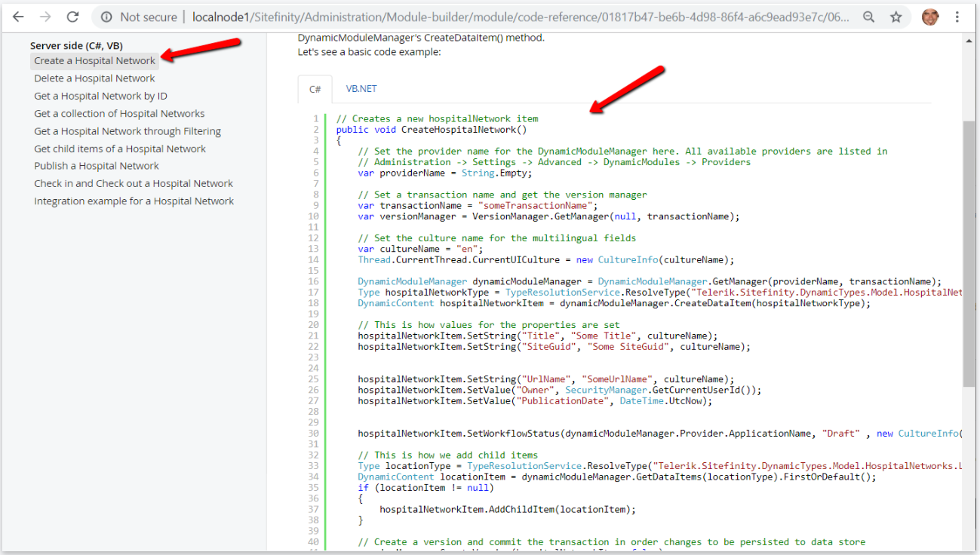Open Publish a Hospital Network

[x=97, y=166]
